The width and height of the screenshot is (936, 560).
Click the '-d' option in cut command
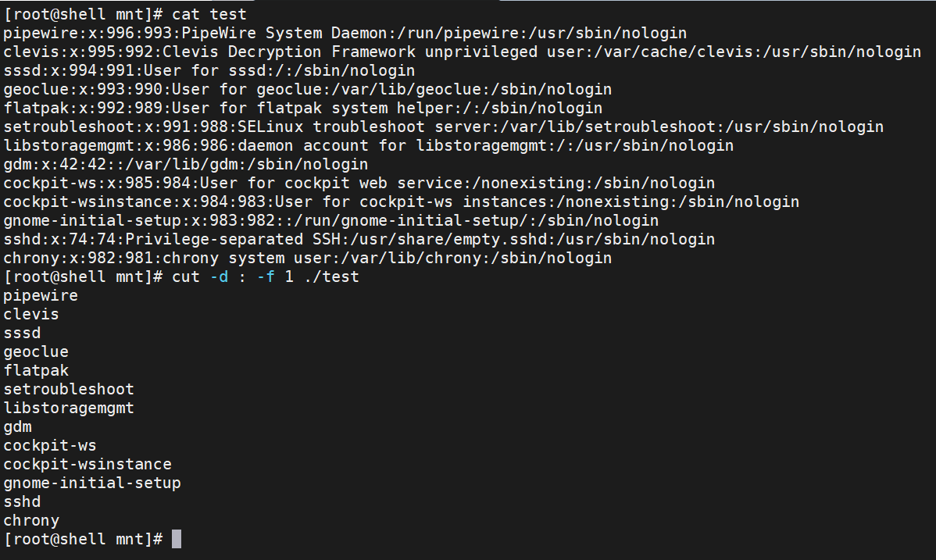[x=219, y=277]
